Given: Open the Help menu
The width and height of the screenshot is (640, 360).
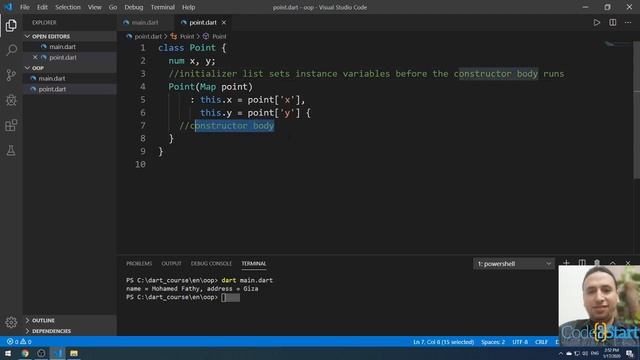Looking at the screenshot, I should [x=188, y=7].
